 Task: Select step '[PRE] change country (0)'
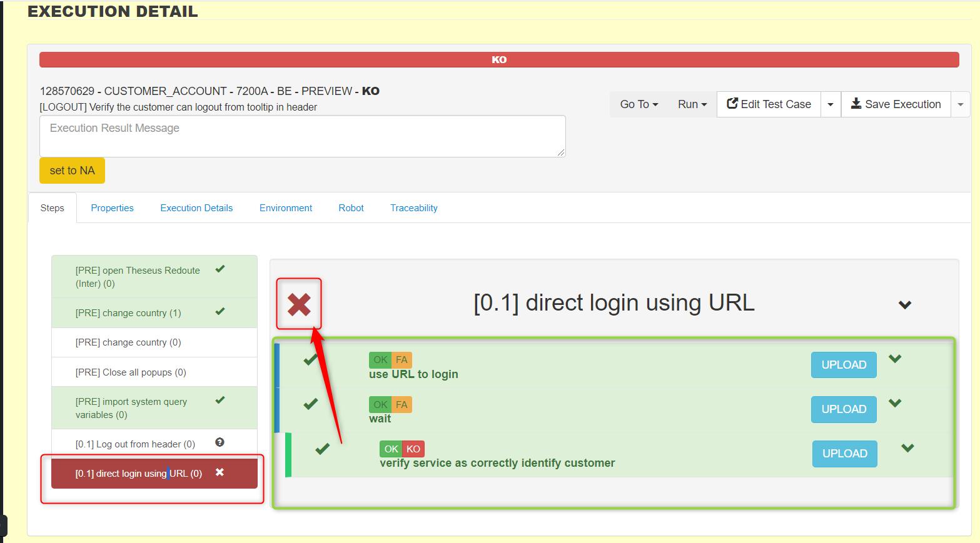point(154,342)
